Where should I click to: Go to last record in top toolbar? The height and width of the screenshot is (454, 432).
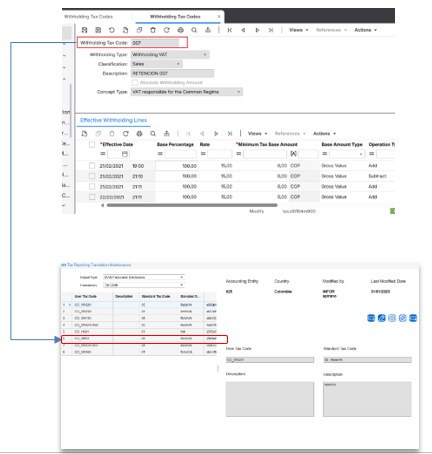[x=271, y=30]
